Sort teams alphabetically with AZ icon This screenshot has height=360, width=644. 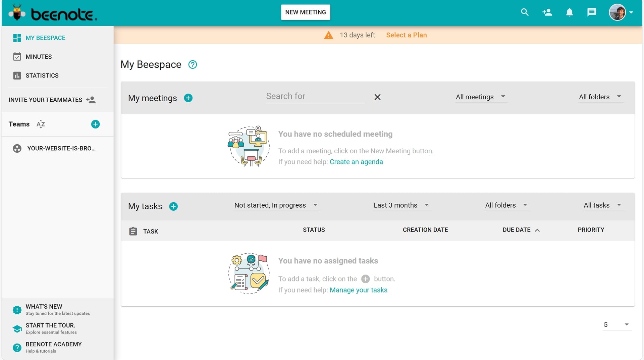click(41, 124)
